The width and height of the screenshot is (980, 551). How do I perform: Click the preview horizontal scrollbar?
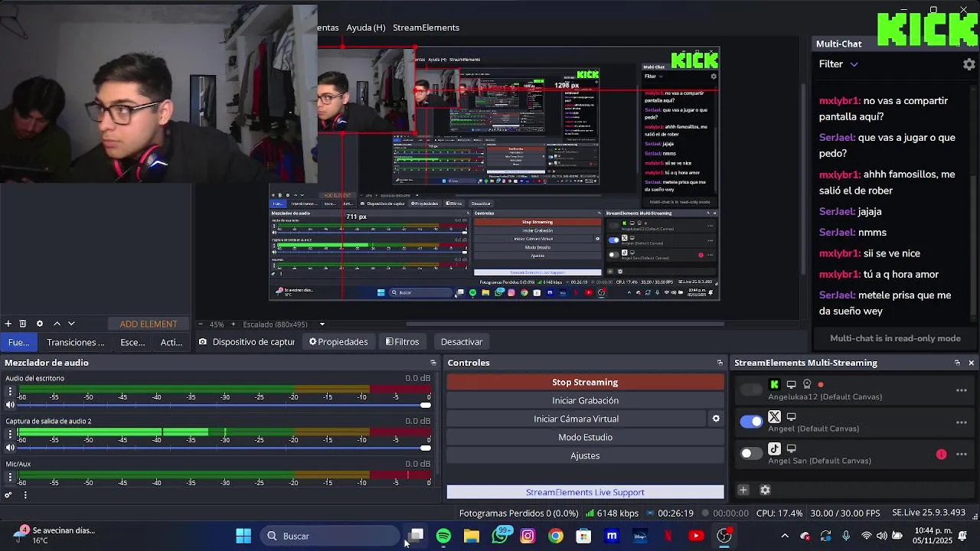coord(565,324)
